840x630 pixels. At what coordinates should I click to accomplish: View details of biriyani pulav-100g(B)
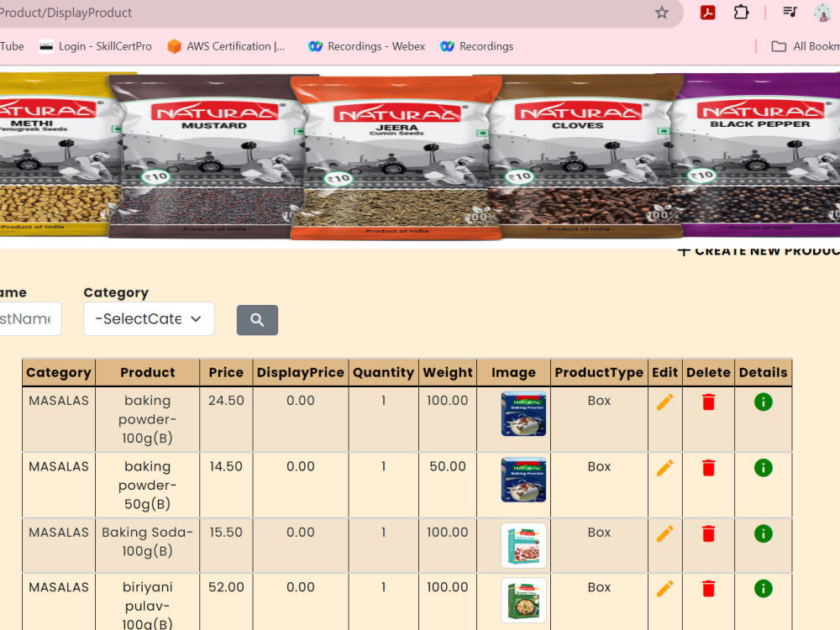763,589
